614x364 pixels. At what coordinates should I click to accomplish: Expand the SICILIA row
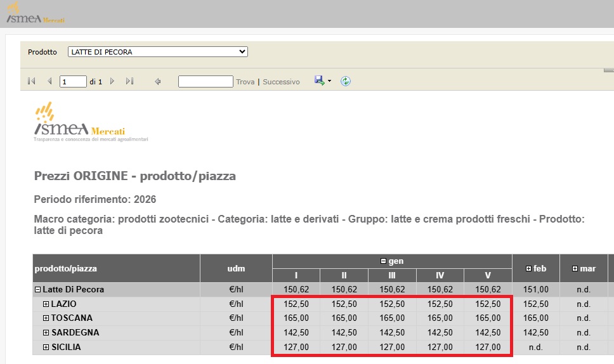tap(46, 347)
